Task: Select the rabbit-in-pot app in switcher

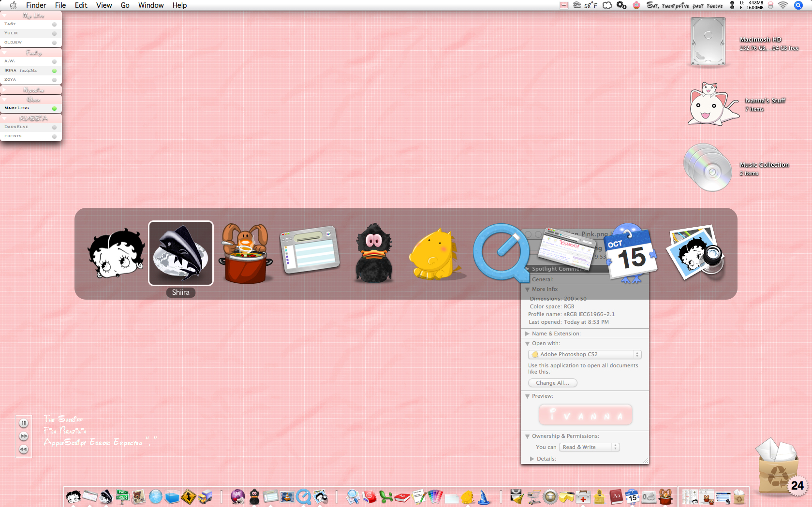Action: tap(245, 253)
